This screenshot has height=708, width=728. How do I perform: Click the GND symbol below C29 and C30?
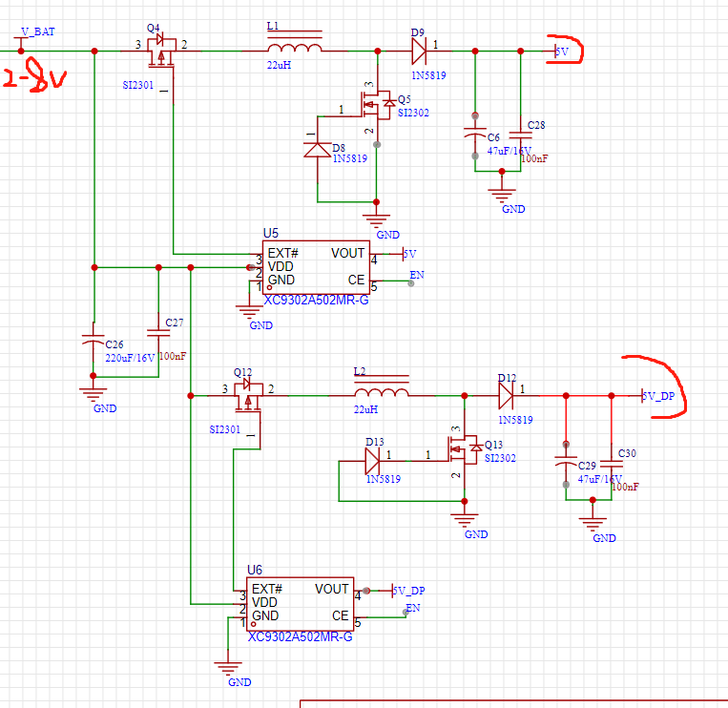pos(593,524)
